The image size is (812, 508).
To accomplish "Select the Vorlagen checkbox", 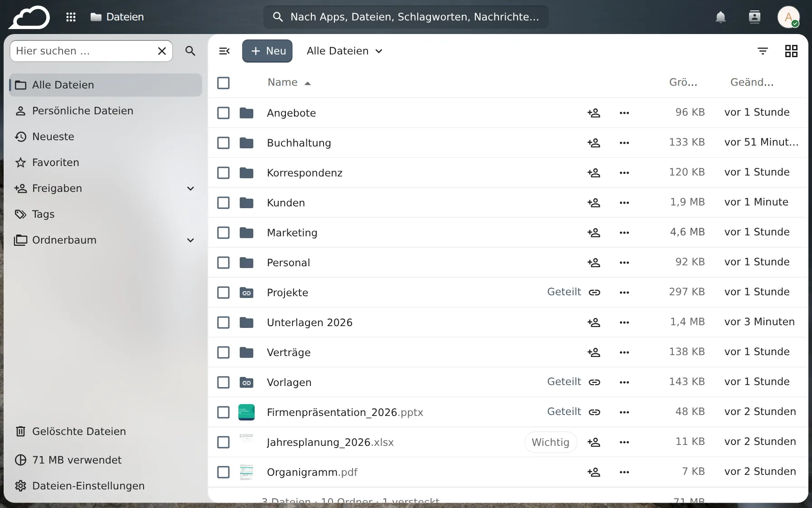I will [223, 382].
